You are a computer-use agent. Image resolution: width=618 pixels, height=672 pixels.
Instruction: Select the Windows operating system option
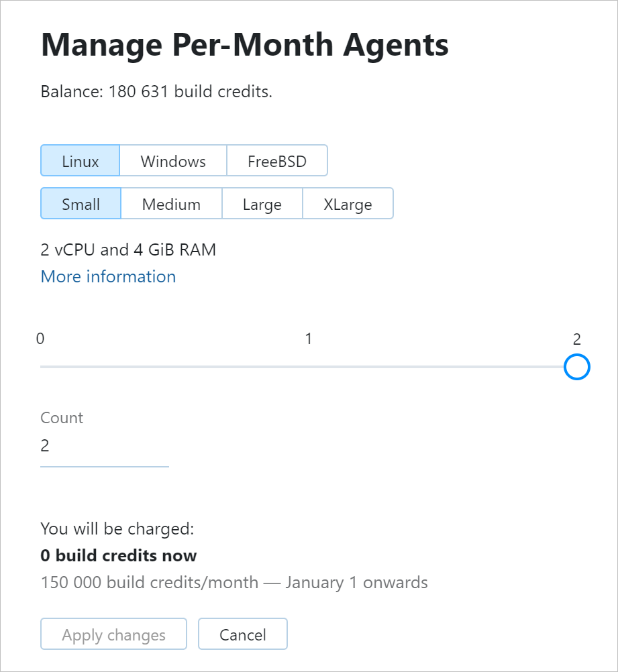pos(172,161)
